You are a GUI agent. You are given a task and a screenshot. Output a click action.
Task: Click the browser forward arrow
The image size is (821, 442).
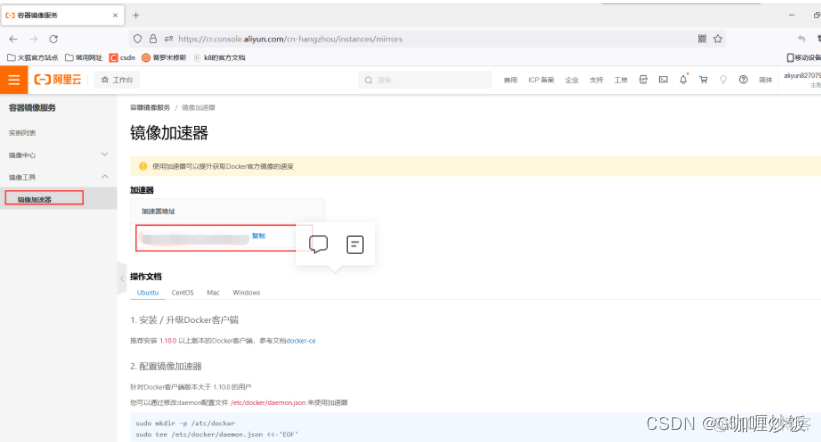[34, 39]
